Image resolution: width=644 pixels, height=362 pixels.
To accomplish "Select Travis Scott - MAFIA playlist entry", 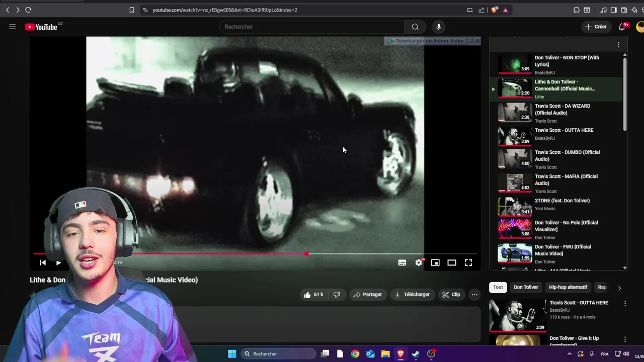I will pyautogui.click(x=556, y=184).
